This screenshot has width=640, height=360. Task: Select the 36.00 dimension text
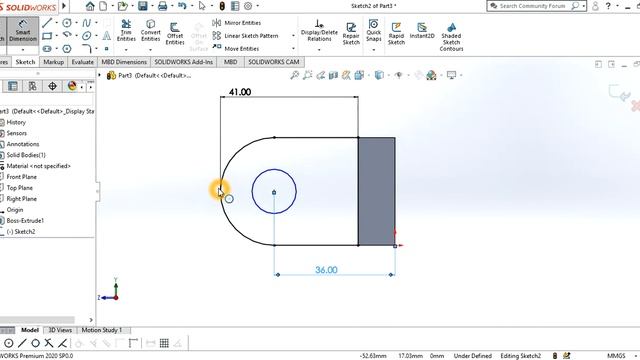coord(326,270)
